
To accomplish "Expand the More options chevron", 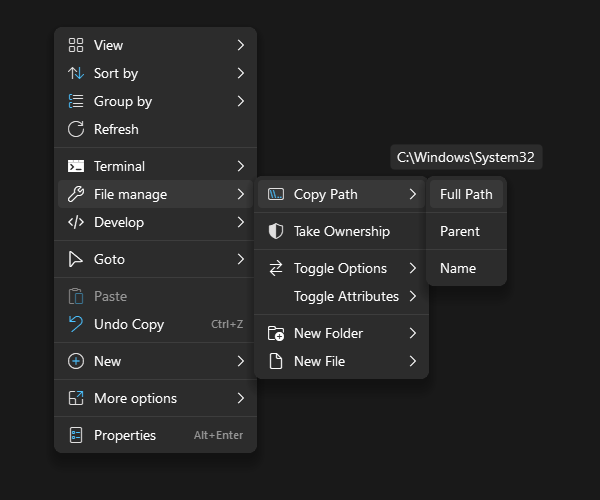I will (241, 398).
